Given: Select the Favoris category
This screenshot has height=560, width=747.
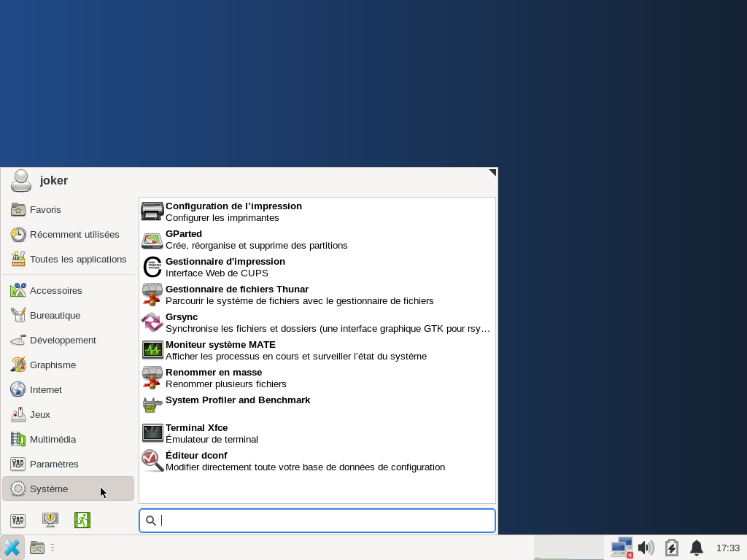Looking at the screenshot, I should pyautogui.click(x=68, y=209).
